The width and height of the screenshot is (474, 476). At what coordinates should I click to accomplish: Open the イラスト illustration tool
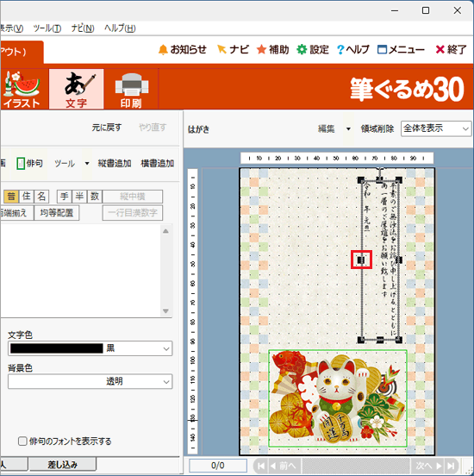tap(22, 90)
